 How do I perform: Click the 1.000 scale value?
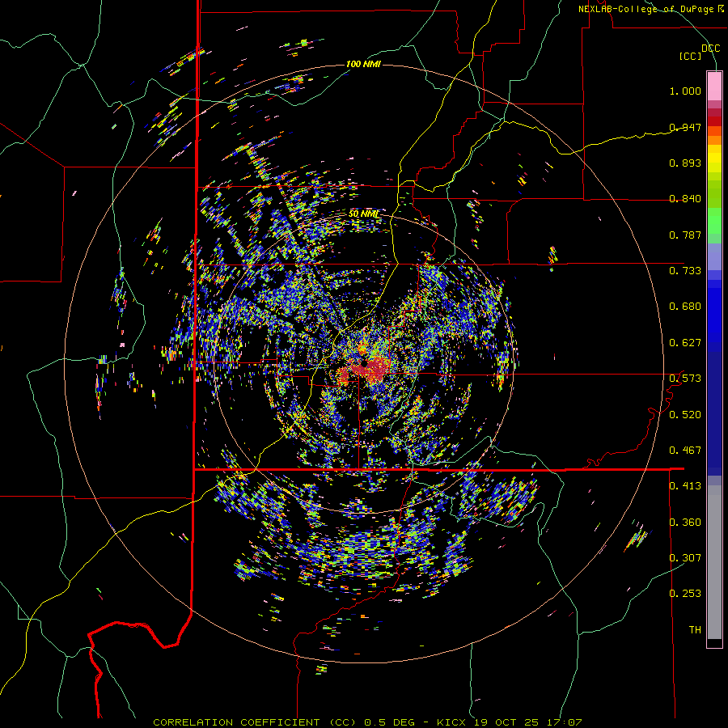click(x=685, y=91)
